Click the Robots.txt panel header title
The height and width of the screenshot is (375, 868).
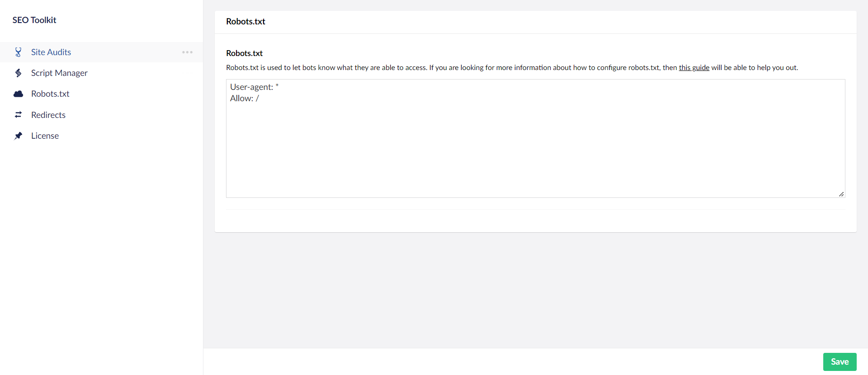coord(245,21)
